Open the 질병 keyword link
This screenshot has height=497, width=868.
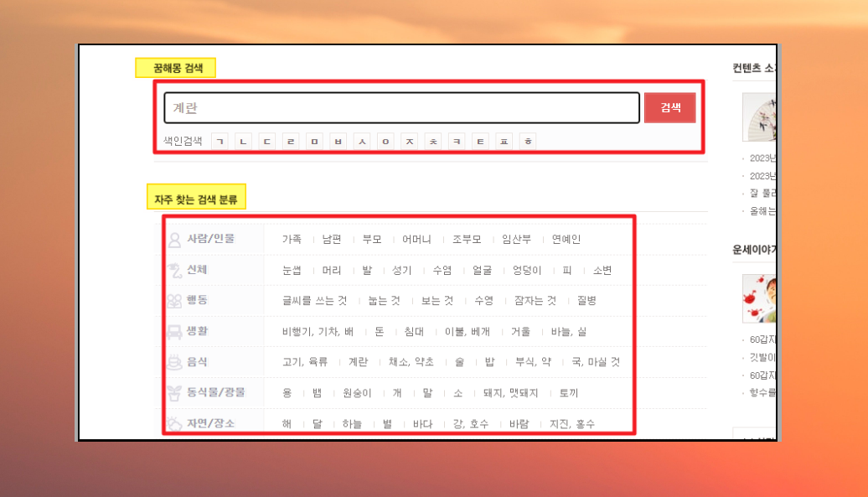[x=586, y=301]
